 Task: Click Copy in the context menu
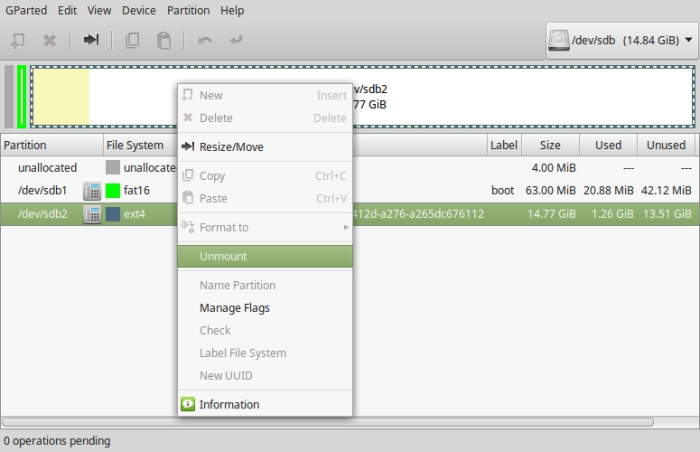265,176
